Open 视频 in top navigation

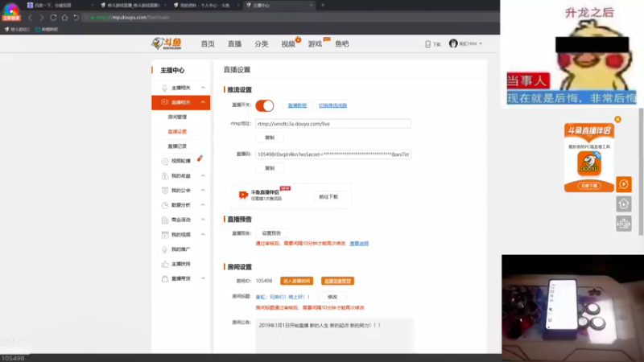288,44
